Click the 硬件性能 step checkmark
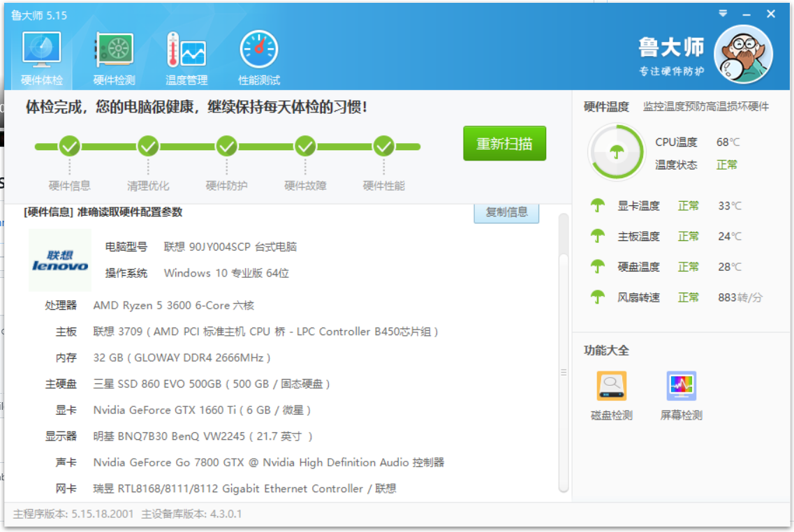 point(384,147)
